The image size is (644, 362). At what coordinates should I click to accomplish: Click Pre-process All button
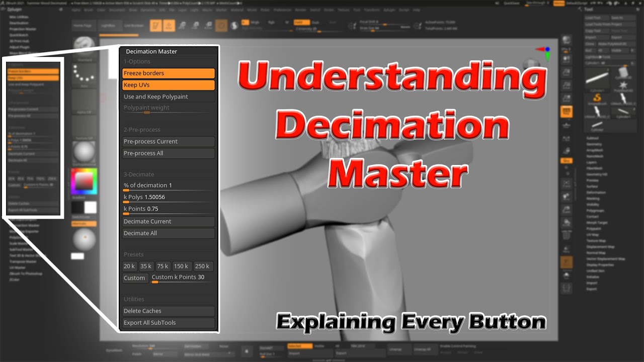169,153
